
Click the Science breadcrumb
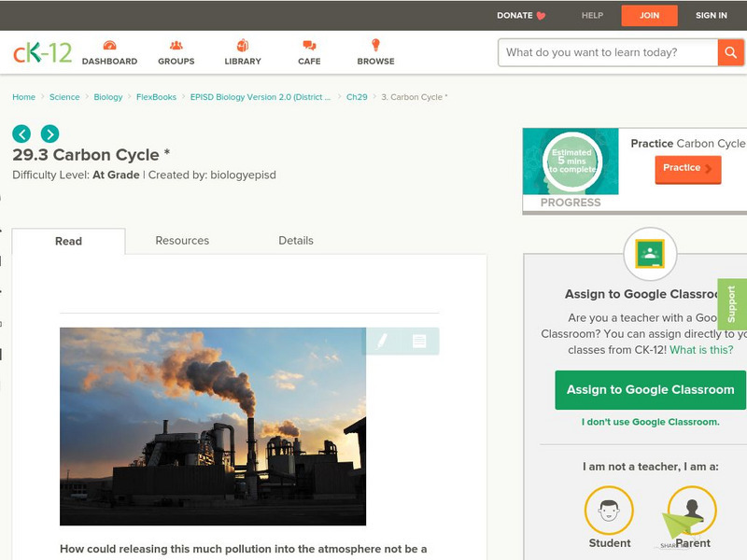coord(64,97)
